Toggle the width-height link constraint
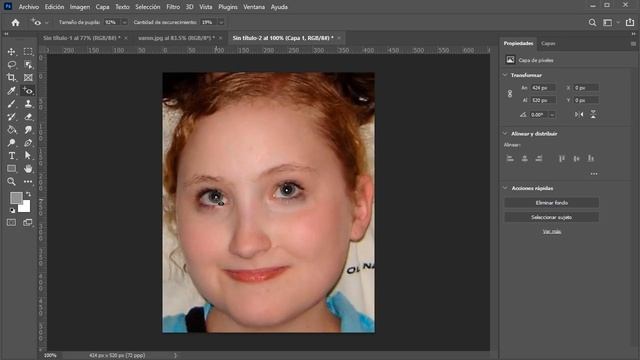The width and height of the screenshot is (640, 360). pyautogui.click(x=510, y=94)
